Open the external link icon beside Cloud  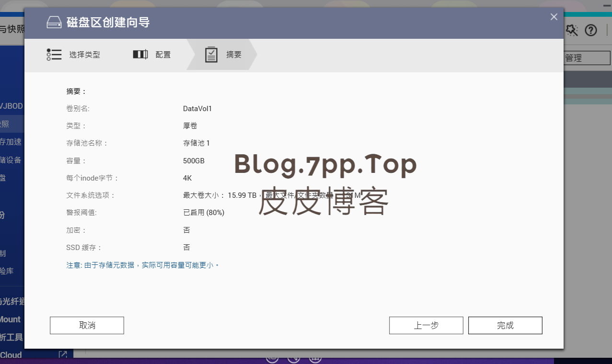[63, 355]
